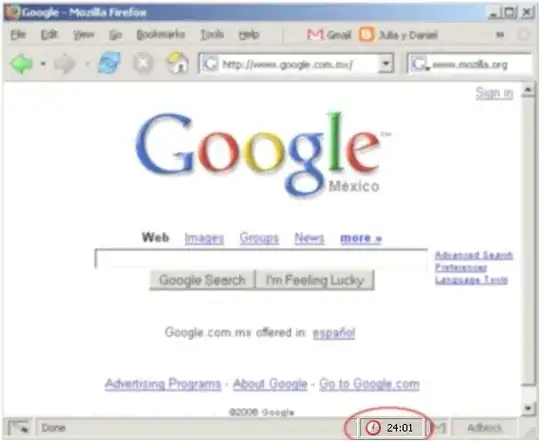Click in the Google search text field

261,258
